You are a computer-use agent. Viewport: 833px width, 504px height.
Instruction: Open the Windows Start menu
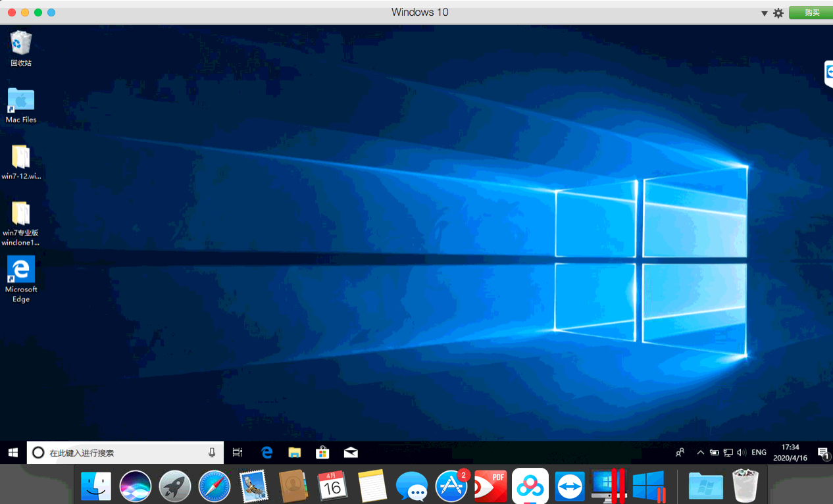(13, 453)
